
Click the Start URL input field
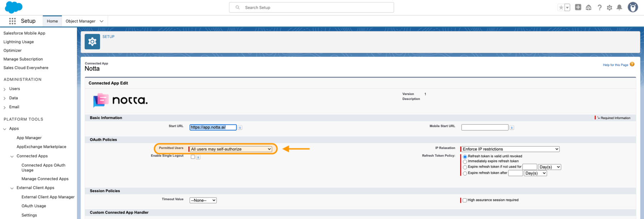tap(213, 127)
